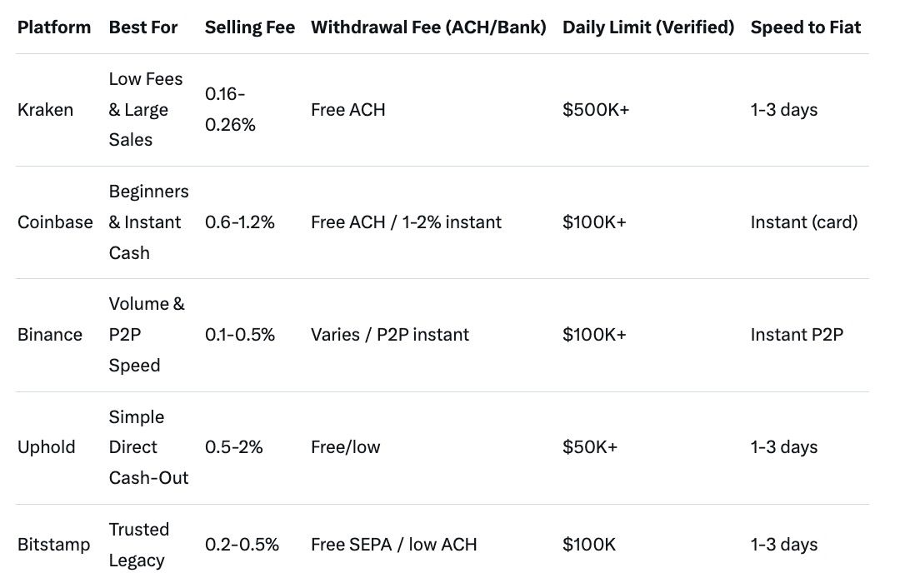The width and height of the screenshot is (910, 588).
Task: Click the Free SEPA / low ACH cell
Action: [394, 545]
